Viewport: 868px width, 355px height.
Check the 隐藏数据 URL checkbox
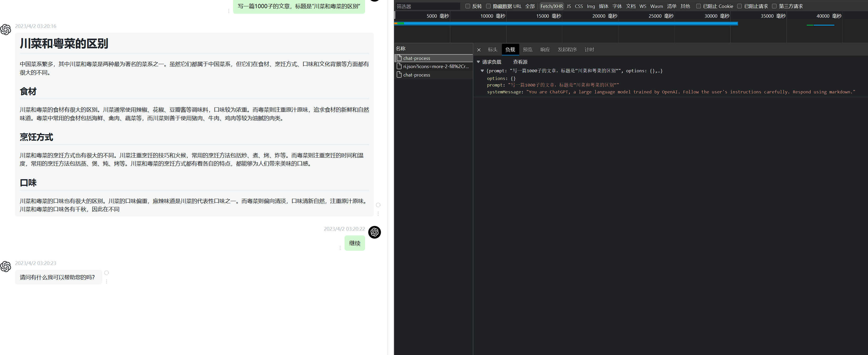488,6
